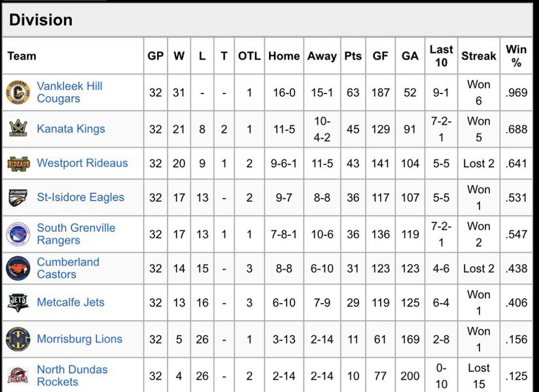Click the Vankleek Hill Cougars team logo
The image size is (539, 392).
(18, 92)
